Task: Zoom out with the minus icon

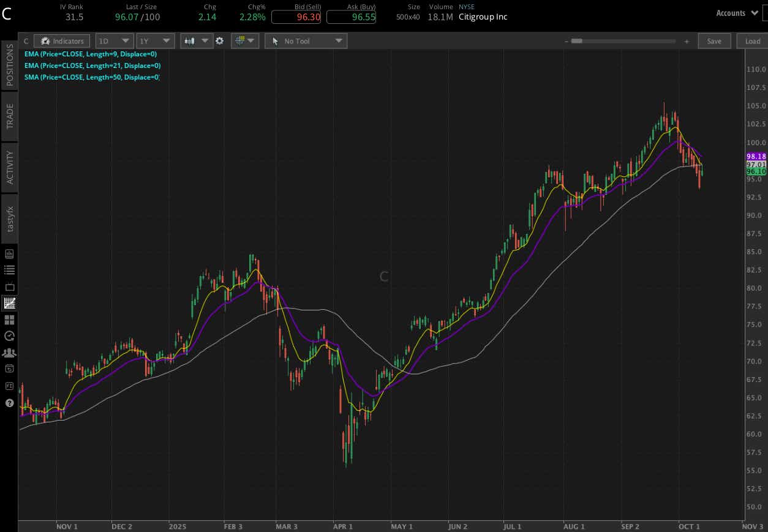Action: (x=567, y=41)
